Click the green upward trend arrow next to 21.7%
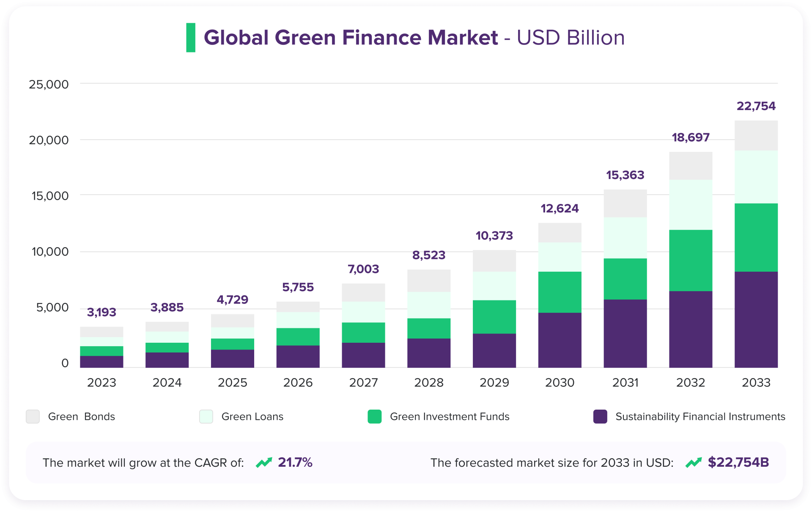 [264, 463]
